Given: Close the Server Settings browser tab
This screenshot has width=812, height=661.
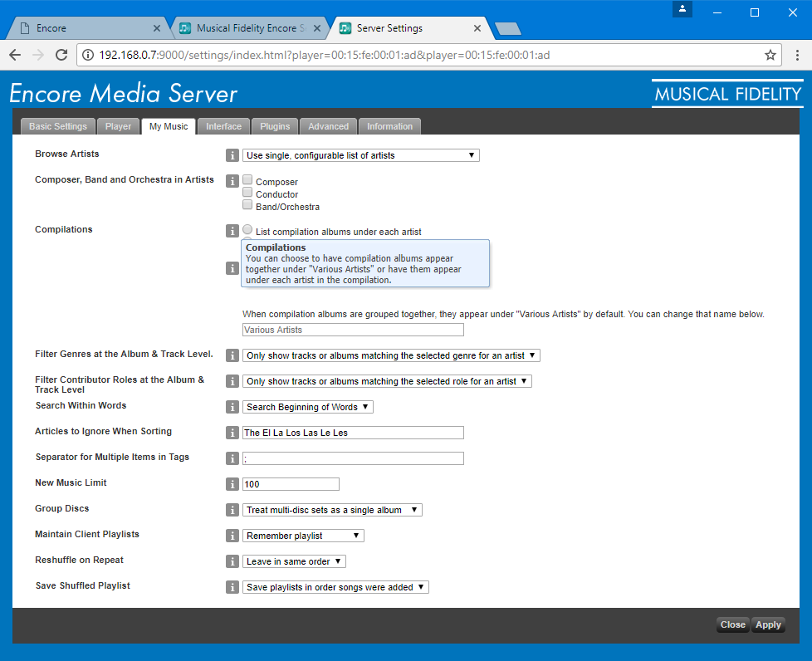Looking at the screenshot, I should coord(477,28).
